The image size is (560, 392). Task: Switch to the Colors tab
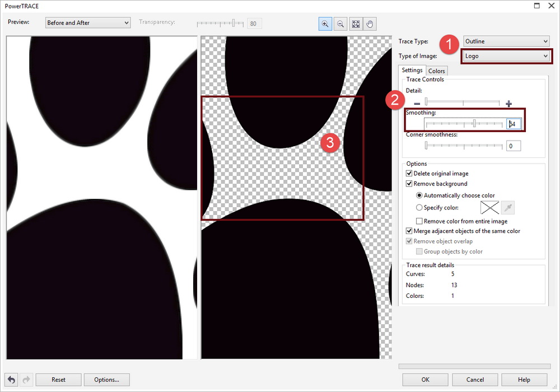tap(436, 71)
